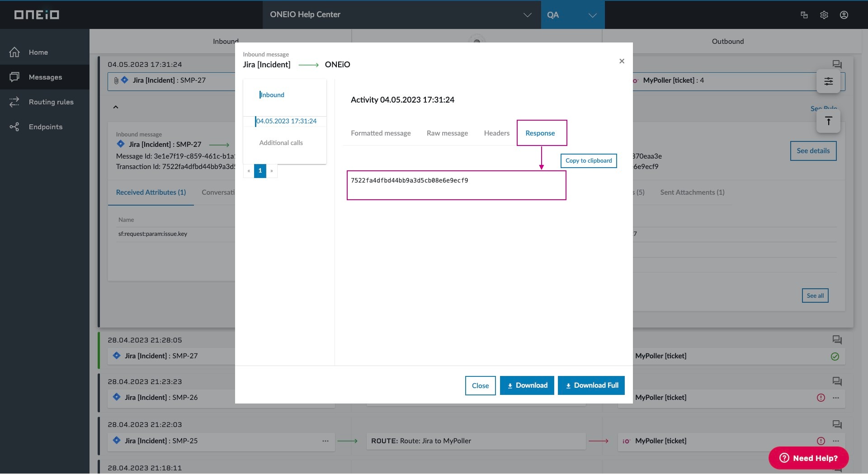Click the green success check on SMP-27 row
868x474 pixels.
[835, 357]
